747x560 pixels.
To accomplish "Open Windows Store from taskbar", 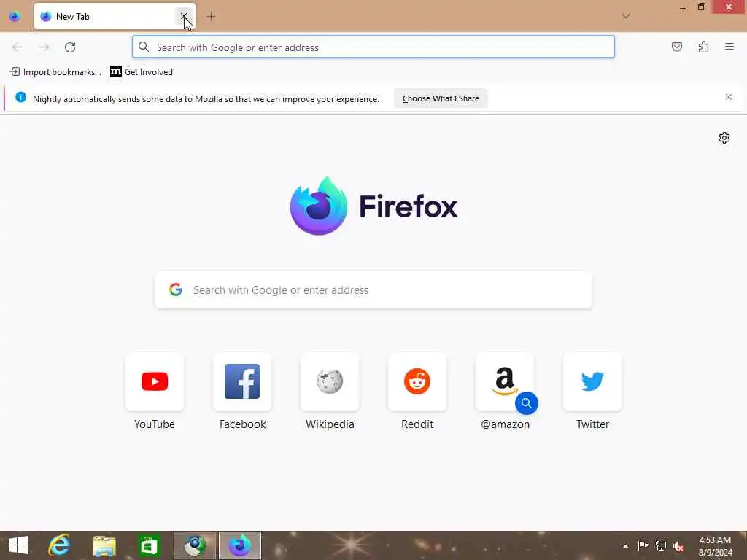I will [x=149, y=545].
